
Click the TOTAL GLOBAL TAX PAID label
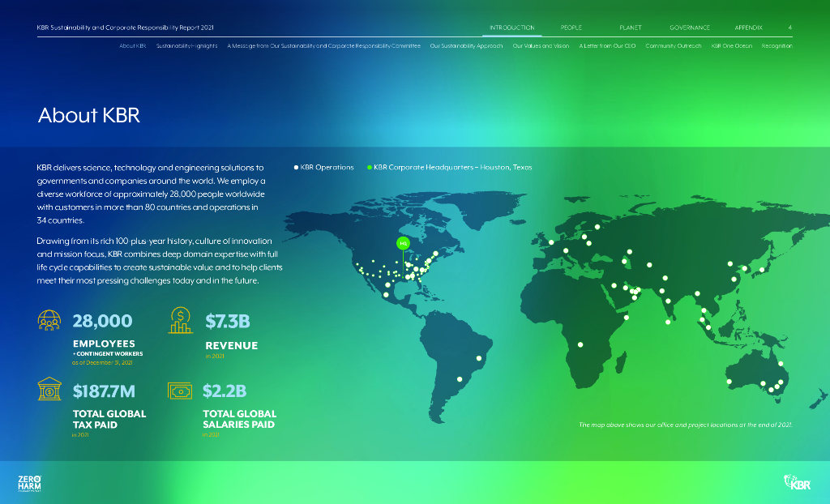pos(109,419)
